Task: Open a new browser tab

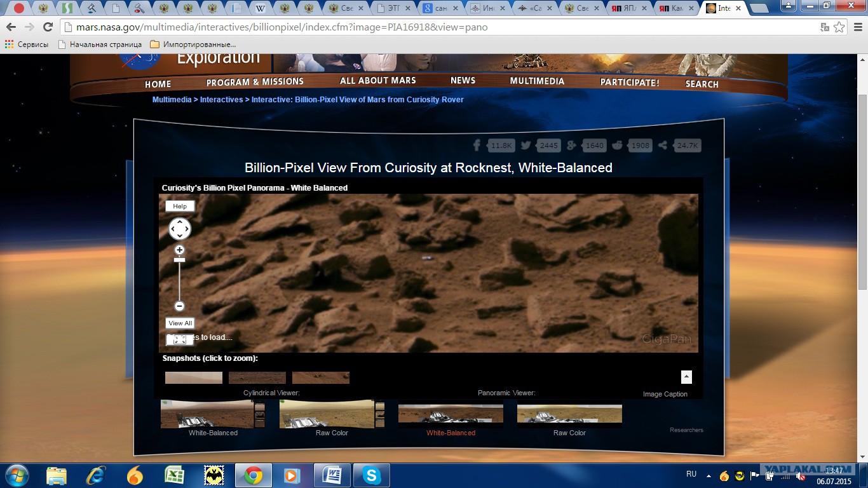Action: 758,9
